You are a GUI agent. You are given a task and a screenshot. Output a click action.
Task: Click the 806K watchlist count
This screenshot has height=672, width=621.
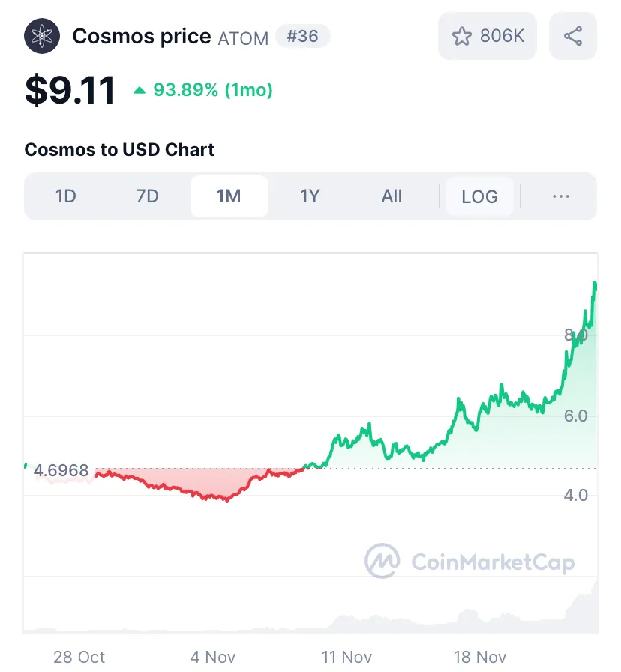[x=502, y=36]
